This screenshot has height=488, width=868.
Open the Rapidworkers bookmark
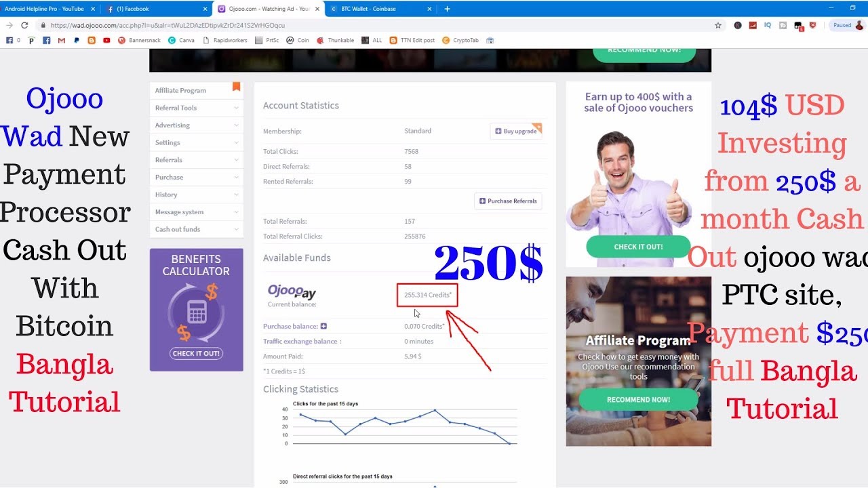point(224,40)
